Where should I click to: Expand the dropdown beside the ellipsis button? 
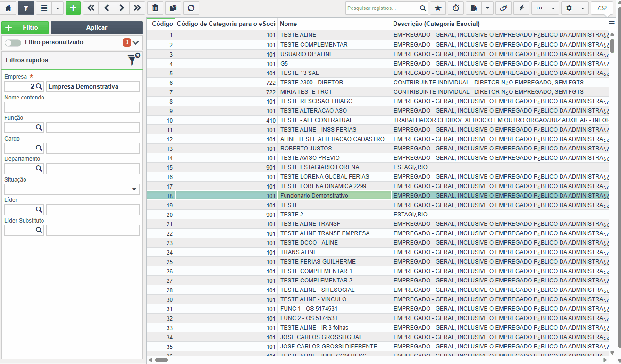(553, 8)
